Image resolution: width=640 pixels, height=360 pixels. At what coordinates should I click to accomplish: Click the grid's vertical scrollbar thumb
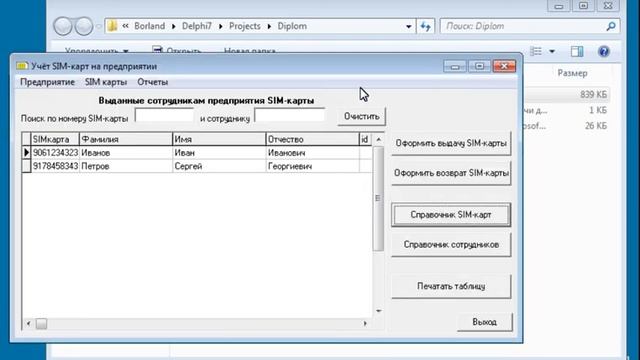378,199
